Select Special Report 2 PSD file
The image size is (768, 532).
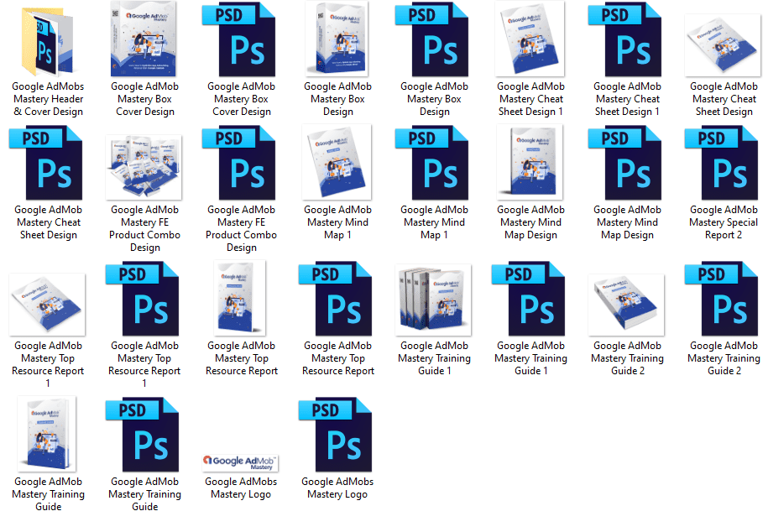click(722, 163)
